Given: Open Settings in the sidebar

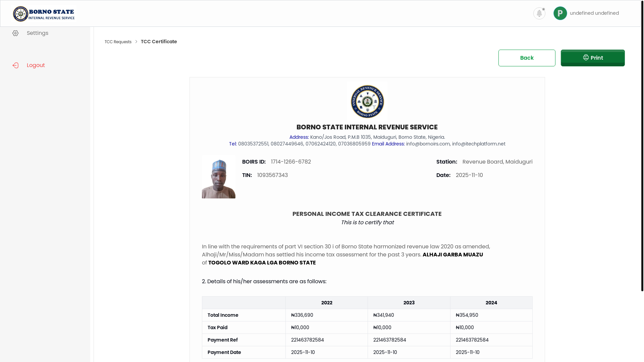Looking at the screenshot, I should tap(38, 33).
